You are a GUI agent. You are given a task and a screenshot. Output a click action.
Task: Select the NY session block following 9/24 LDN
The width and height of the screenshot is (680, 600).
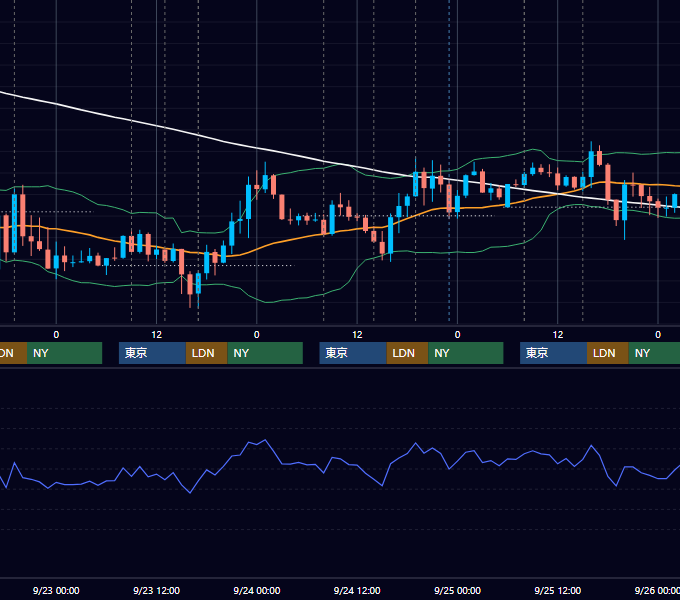point(465,353)
